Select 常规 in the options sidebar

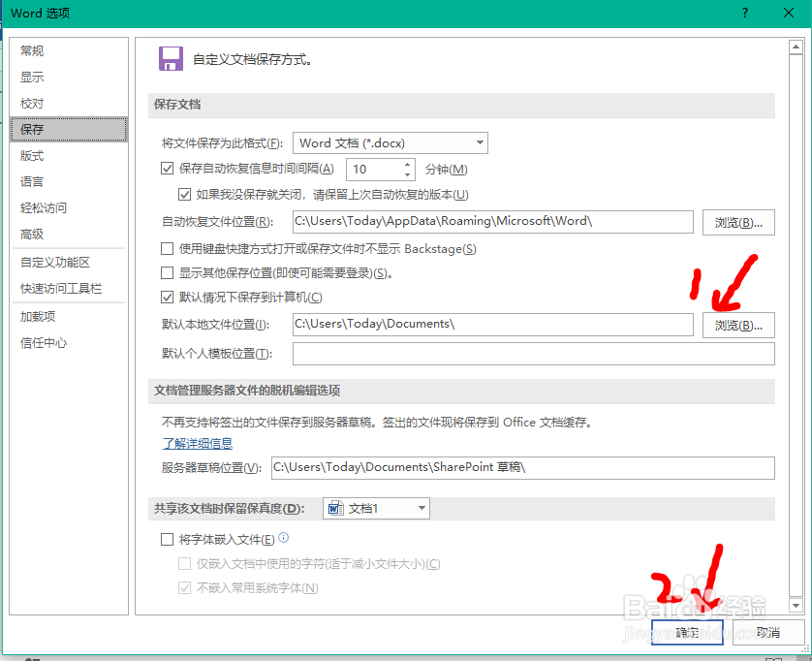coord(69,50)
